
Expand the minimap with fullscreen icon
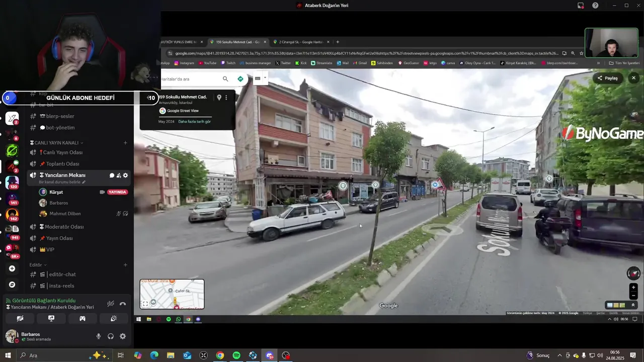(145, 304)
